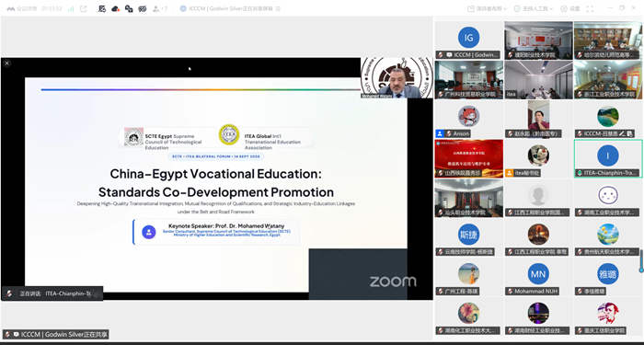This screenshot has height=345, width=644.
Task: Click the slide title China–Egypt Vocational Education
Action: pyautogui.click(x=215, y=174)
